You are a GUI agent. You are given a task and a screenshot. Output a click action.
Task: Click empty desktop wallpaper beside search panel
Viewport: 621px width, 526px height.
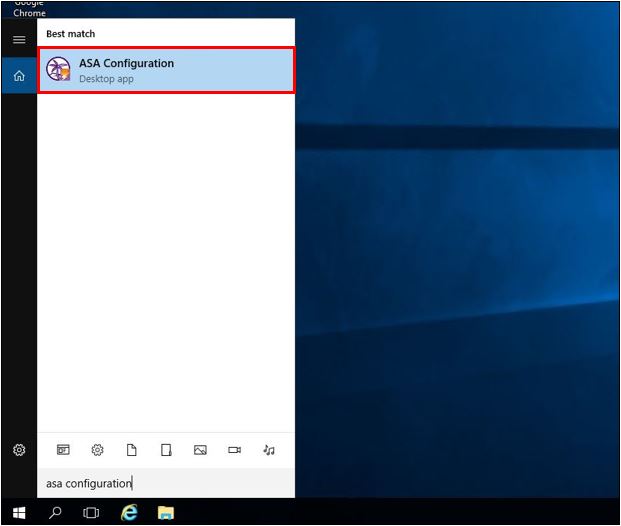[455, 257]
